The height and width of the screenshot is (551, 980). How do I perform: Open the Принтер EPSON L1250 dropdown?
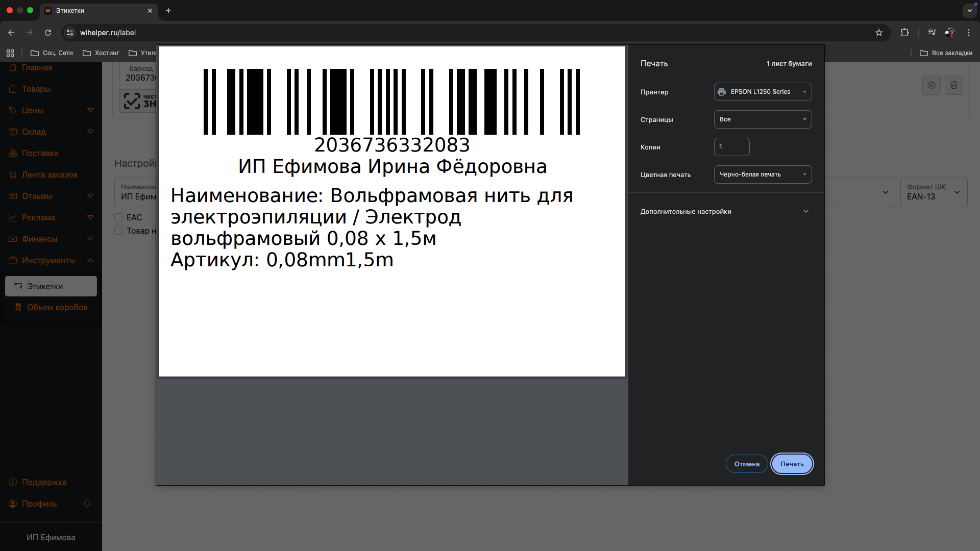pyautogui.click(x=762, y=92)
